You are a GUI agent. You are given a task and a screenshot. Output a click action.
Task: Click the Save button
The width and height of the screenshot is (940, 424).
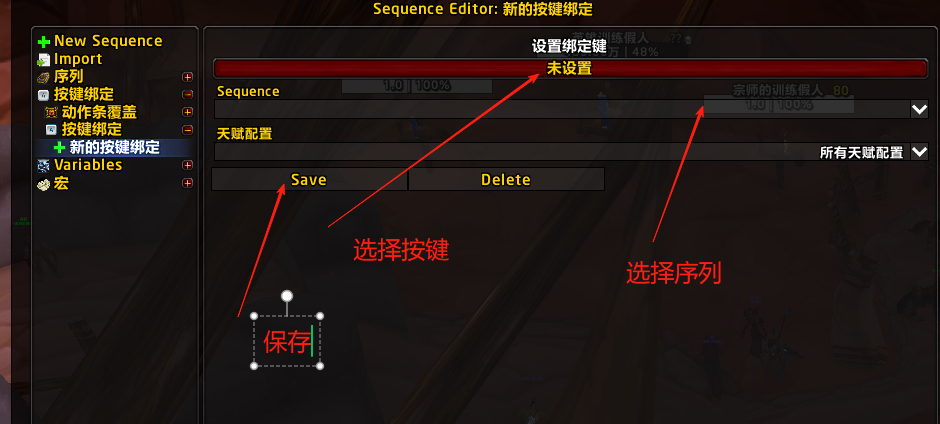pyautogui.click(x=309, y=179)
